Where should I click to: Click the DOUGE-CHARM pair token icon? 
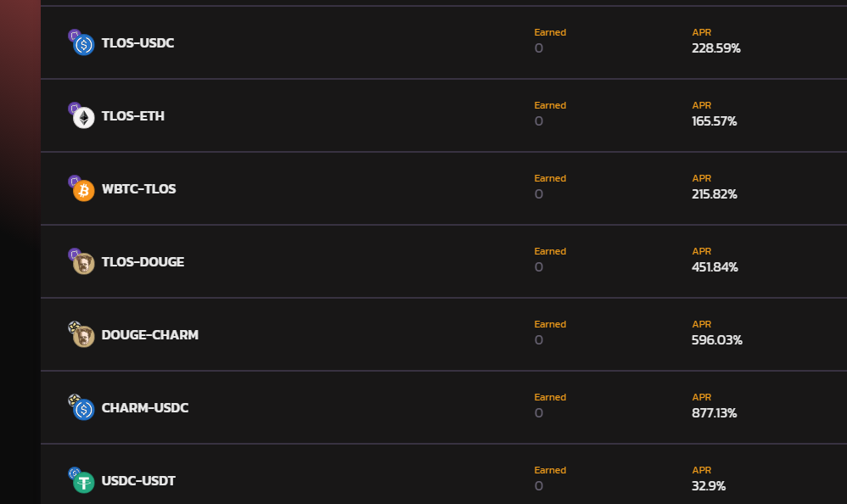(x=81, y=333)
